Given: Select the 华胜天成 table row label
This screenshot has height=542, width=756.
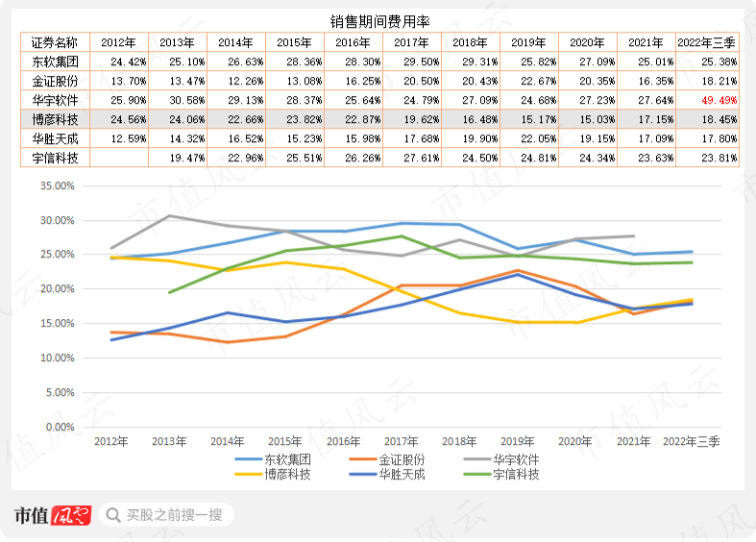Looking at the screenshot, I should pos(55,139).
